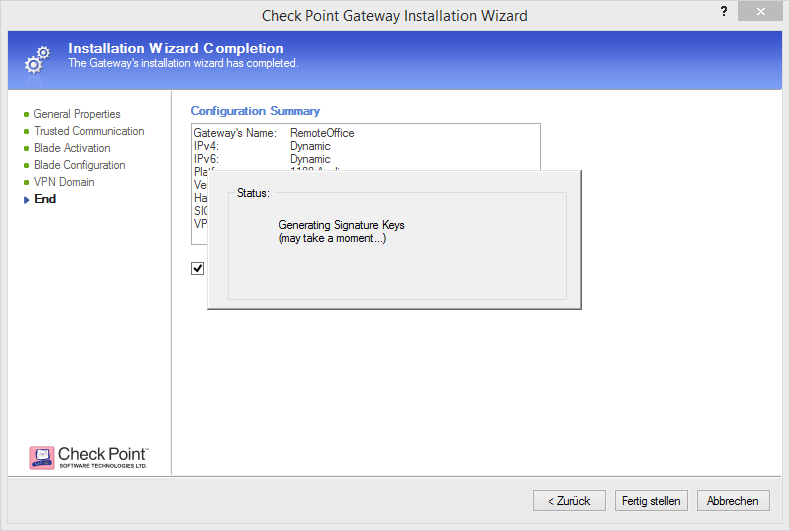Viewport: 790px width, 531px height.
Task: Click the Fertig stellen button
Action: click(x=650, y=501)
